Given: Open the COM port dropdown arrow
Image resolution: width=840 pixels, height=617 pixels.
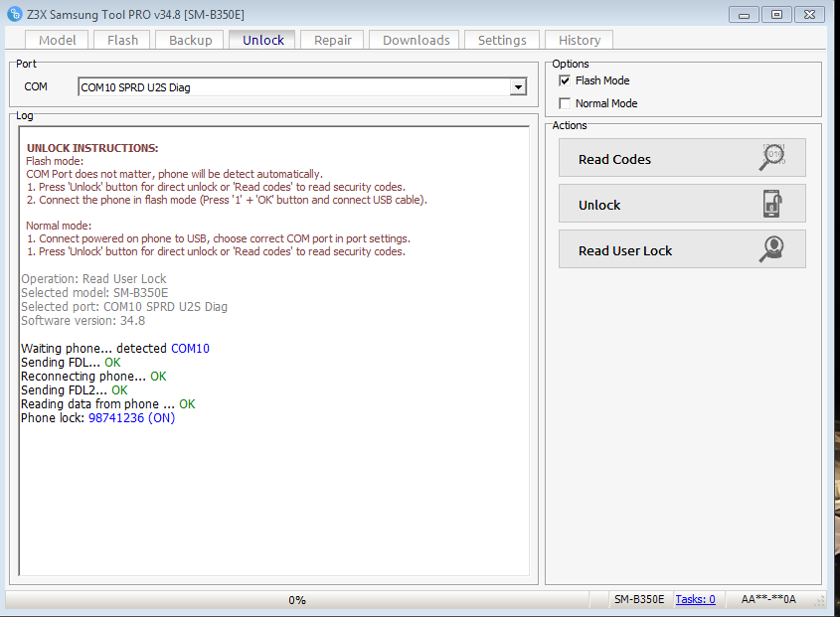Looking at the screenshot, I should 518,86.
